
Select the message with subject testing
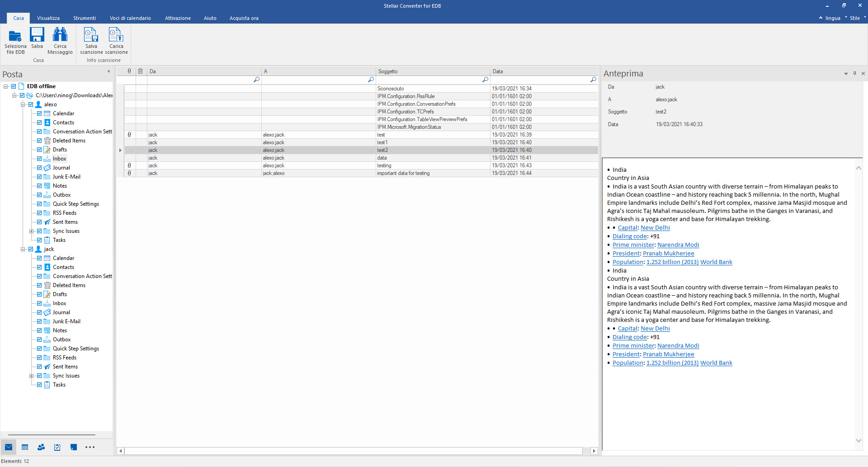point(361,165)
